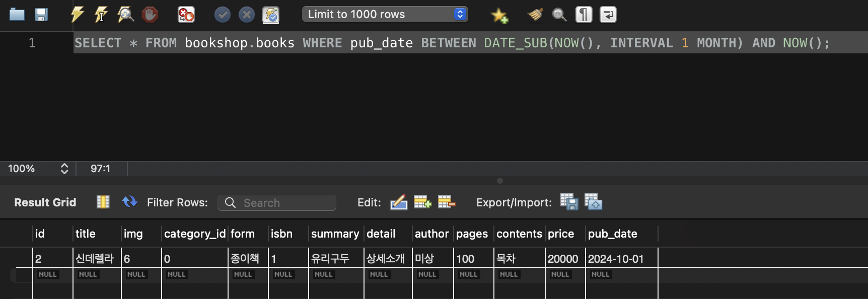
Task: Rollback transaction X icon
Action: pyautogui.click(x=247, y=15)
